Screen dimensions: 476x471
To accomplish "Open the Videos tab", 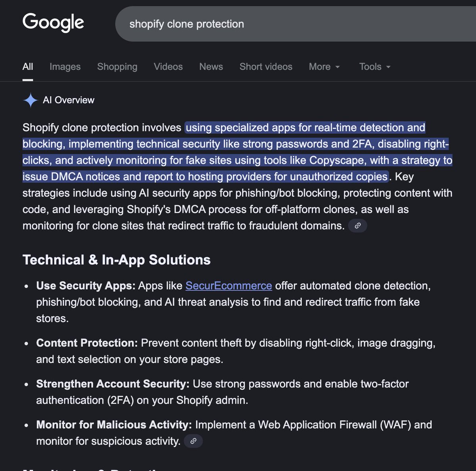I will (168, 67).
